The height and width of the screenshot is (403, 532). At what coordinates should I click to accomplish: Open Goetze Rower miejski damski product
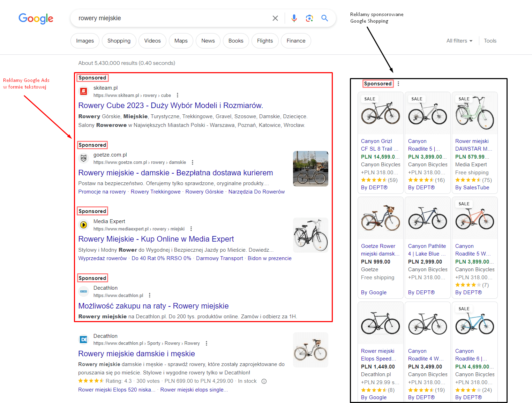380,250
